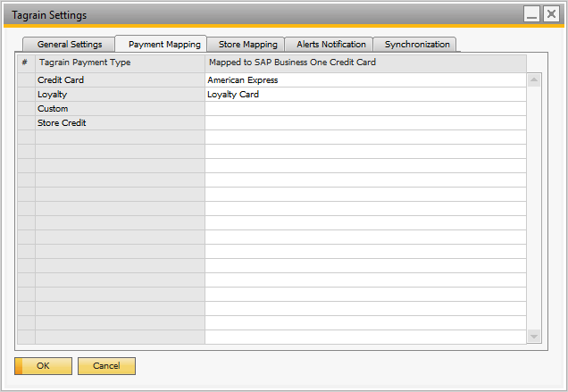Click empty mapping cell for Store Credit
This screenshot has height=392, width=568.
click(365, 123)
